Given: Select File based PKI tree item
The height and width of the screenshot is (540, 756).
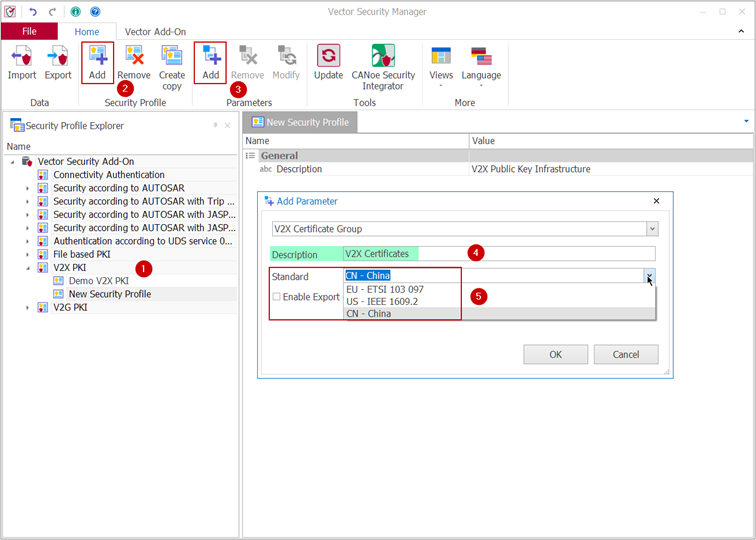Looking at the screenshot, I should tap(82, 254).
